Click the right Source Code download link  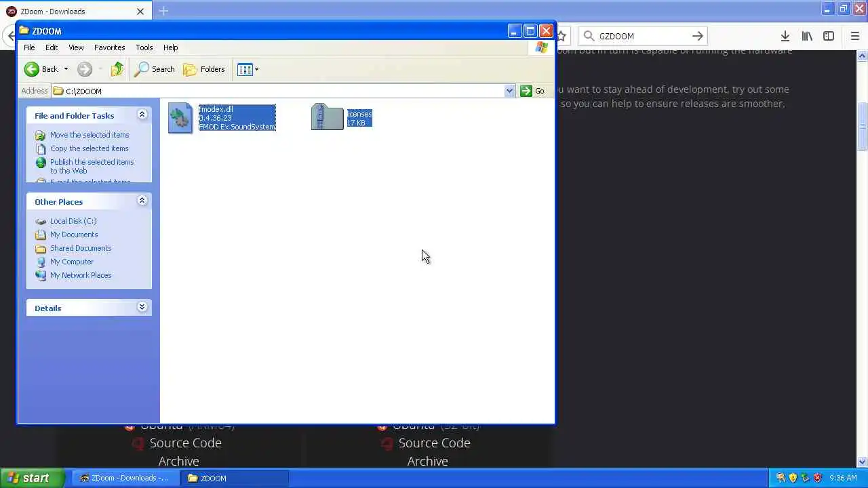[434, 443]
